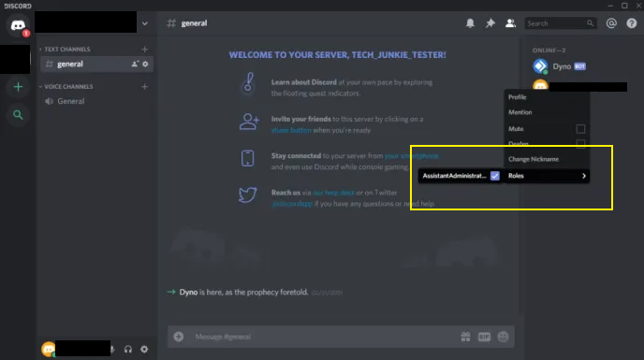644x360 pixels.
Task: Open the gift Nitro icon
Action: (x=465, y=337)
